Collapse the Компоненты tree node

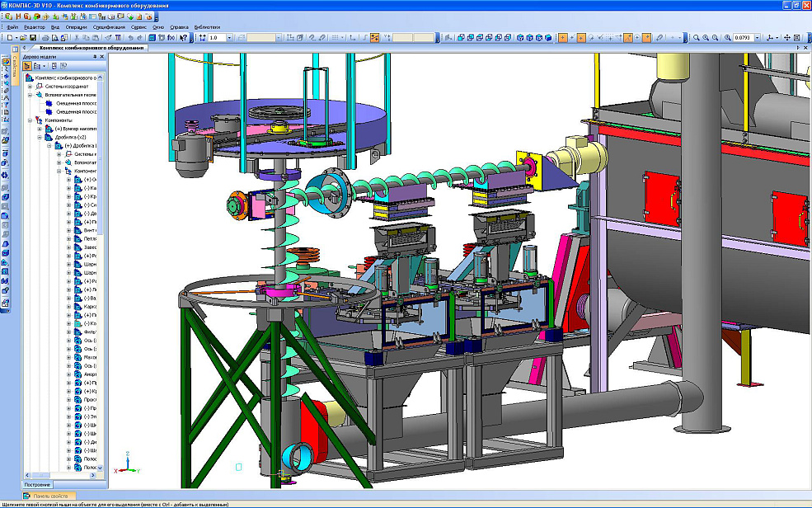click(31, 120)
